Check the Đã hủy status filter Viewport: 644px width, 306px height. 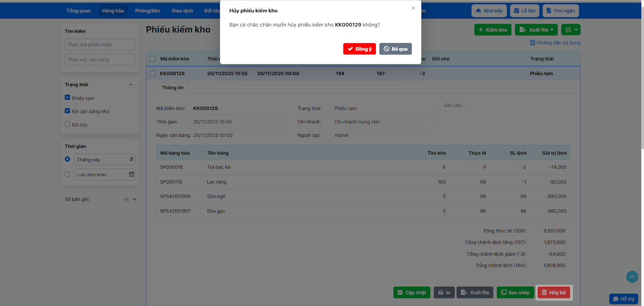tap(67, 124)
